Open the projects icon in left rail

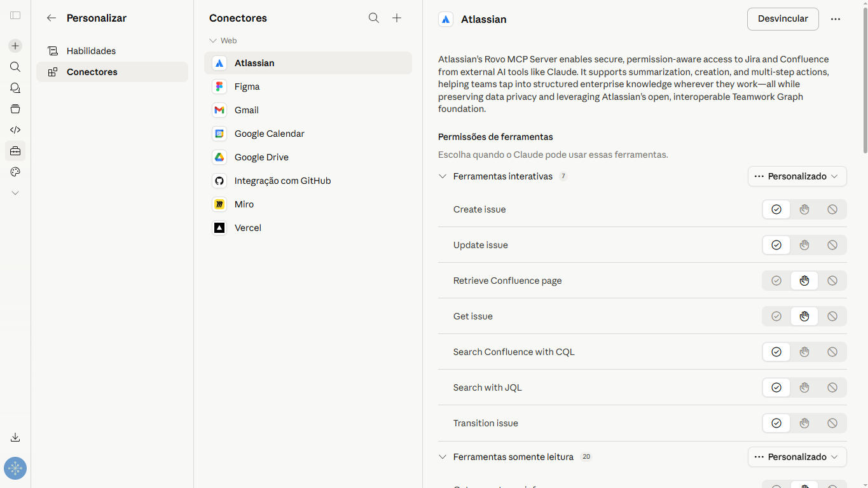click(x=15, y=109)
